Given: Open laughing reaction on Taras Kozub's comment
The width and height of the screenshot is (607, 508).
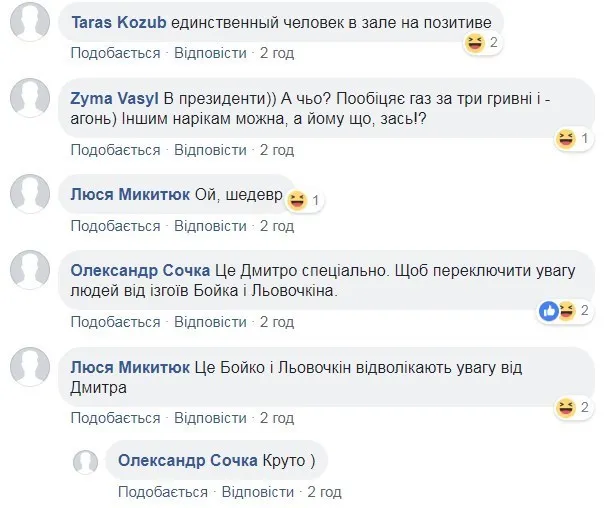Looking at the screenshot, I should pos(475,43).
